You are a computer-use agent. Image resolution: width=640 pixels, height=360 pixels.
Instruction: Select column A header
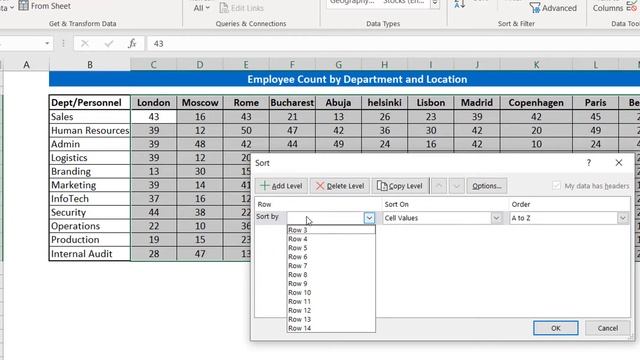27,64
